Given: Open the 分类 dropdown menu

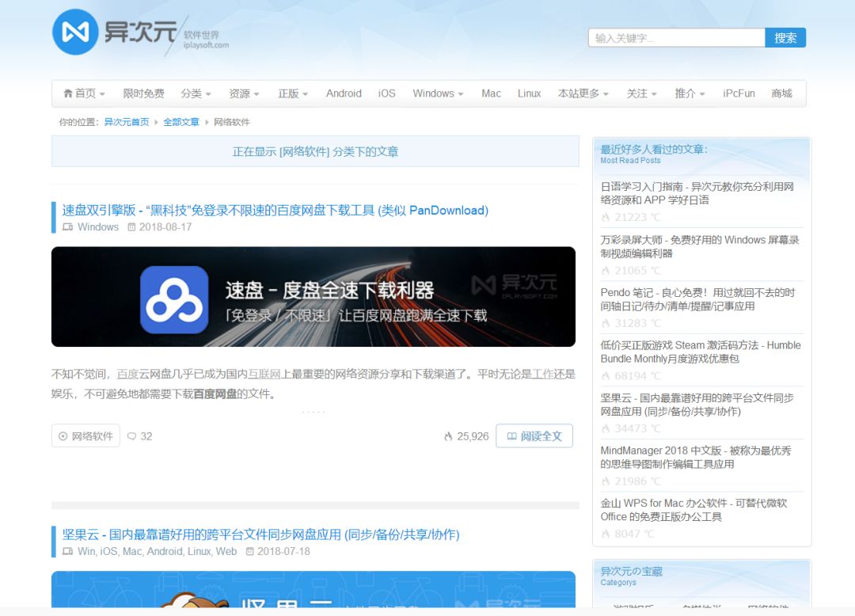Looking at the screenshot, I should [x=192, y=93].
